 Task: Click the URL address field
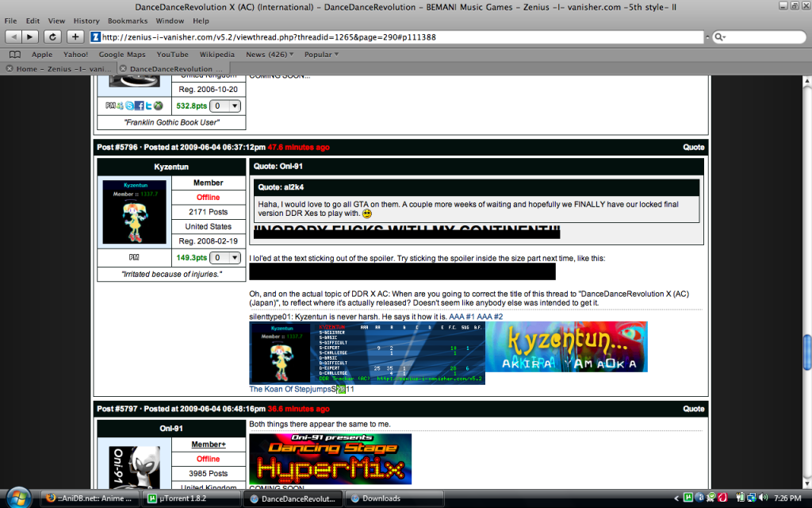pyautogui.click(x=396, y=37)
